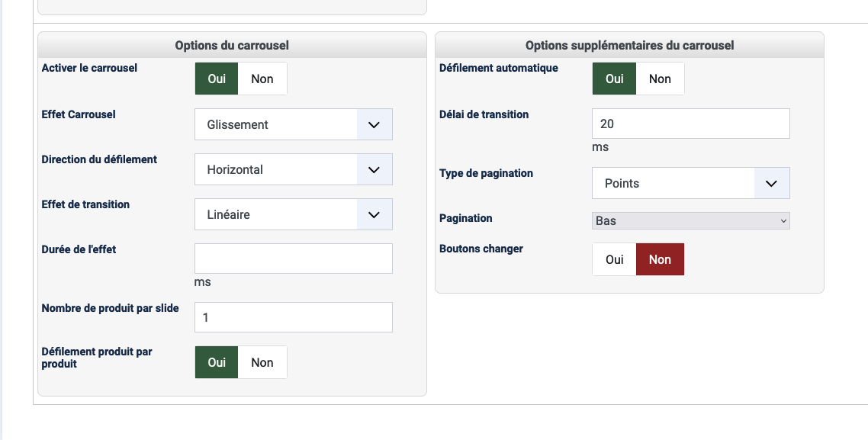The height and width of the screenshot is (440, 868).
Task: Enable Défilement produit par produit with Oui
Action: point(217,363)
